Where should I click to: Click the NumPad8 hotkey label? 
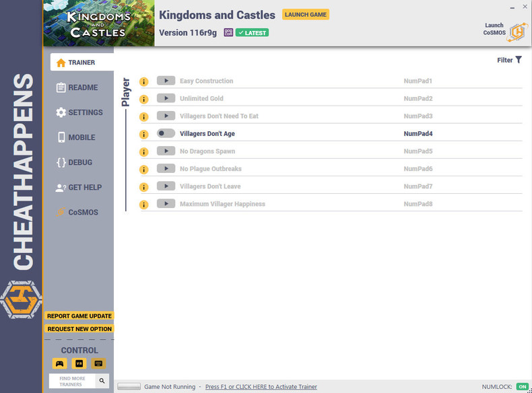[x=418, y=204]
